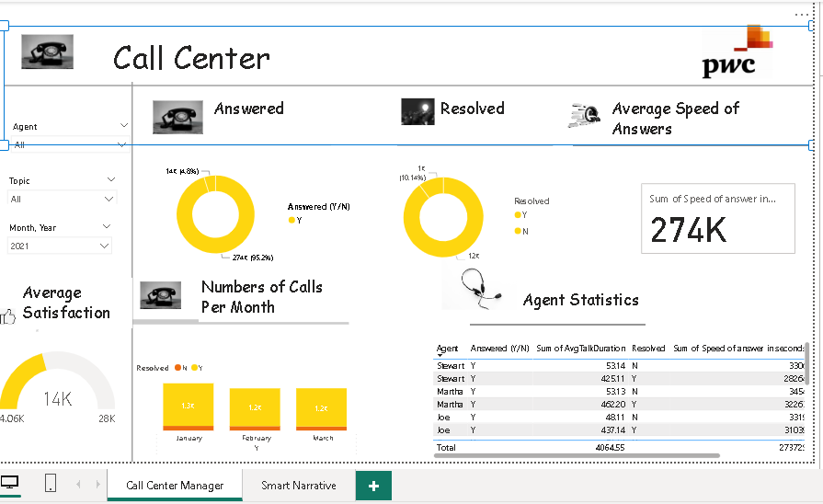Select the Stewart row with 425.11
The image size is (823, 504).
pos(620,379)
